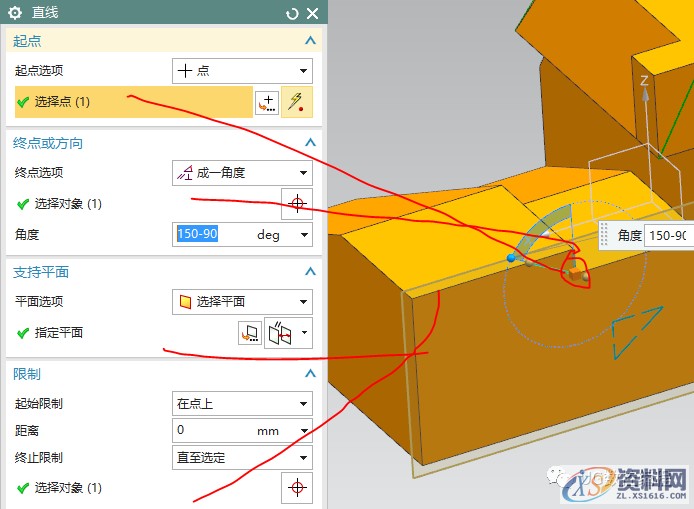The image size is (694, 509).
Task: Collapse the 限制 section
Action: point(310,374)
